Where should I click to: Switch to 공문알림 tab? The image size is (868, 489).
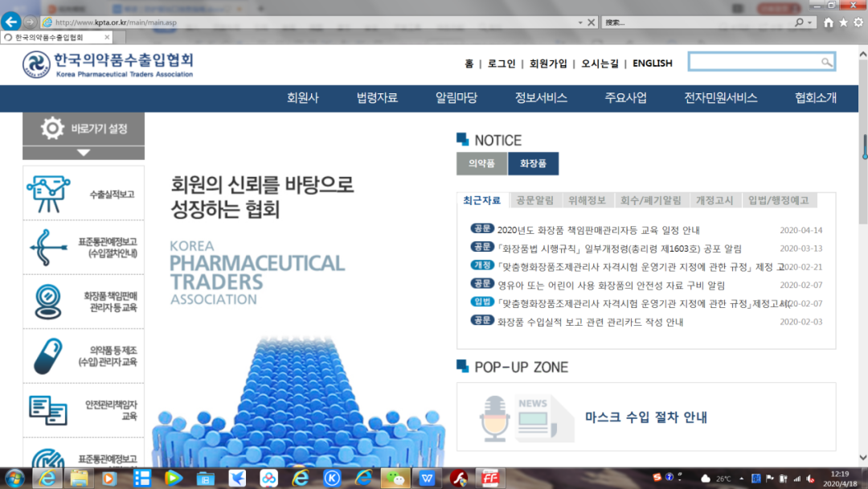click(x=534, y=200)
